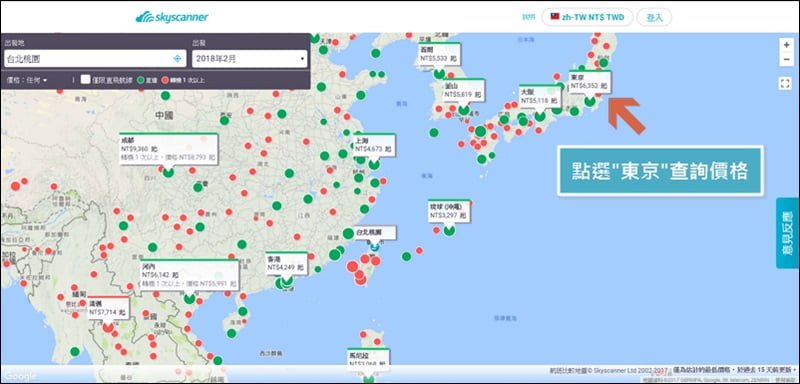Viewport: 800px width, 384px height.
Task: Enable the direct flights only checkbox
Action: pyautogui.click(x=85, y=80)
